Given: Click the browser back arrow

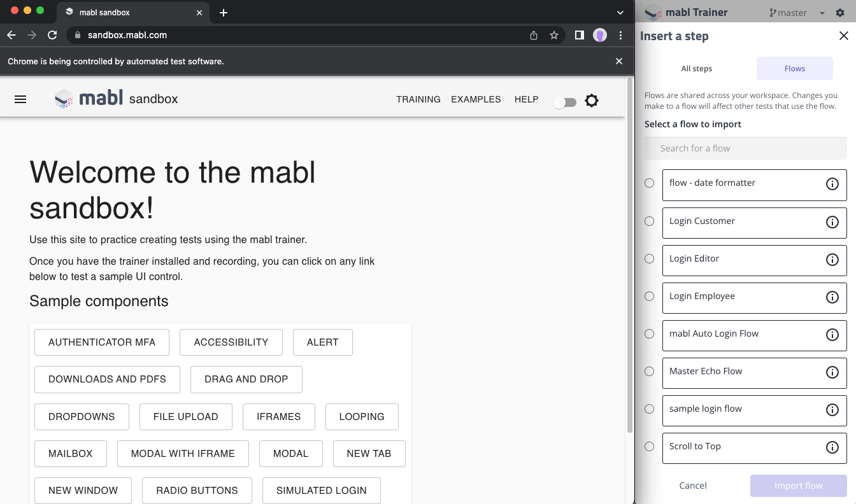Looking at the screenshot, I should 11,35.
